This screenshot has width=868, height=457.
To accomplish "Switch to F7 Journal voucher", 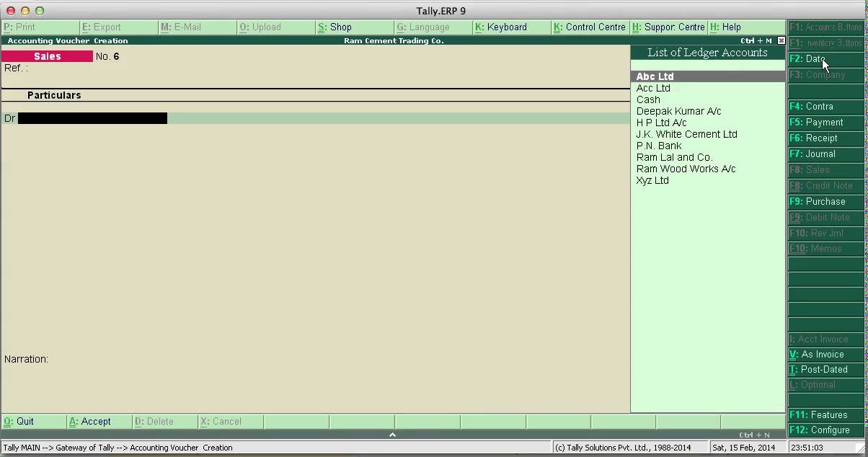I will tap(825, 154).
